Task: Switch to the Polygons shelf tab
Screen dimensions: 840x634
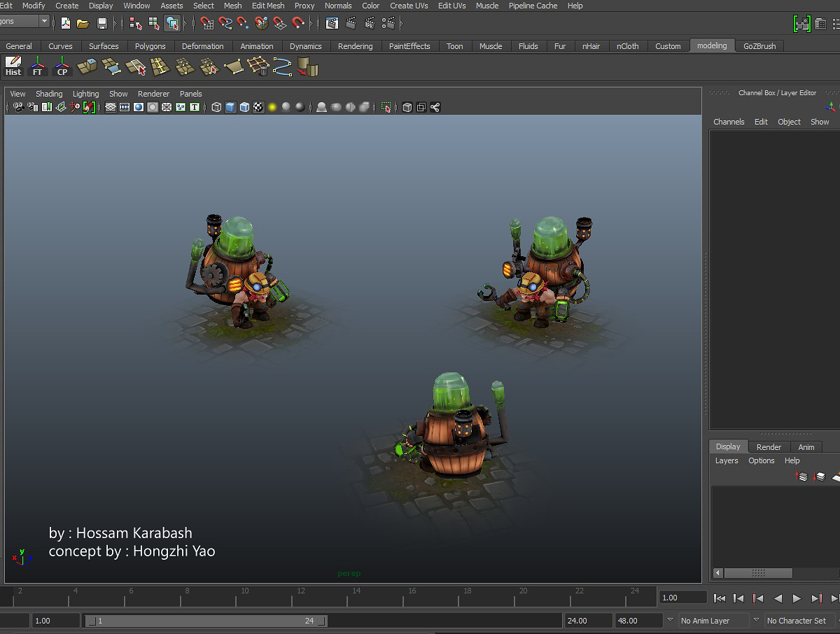Action: tap(150, 46)
